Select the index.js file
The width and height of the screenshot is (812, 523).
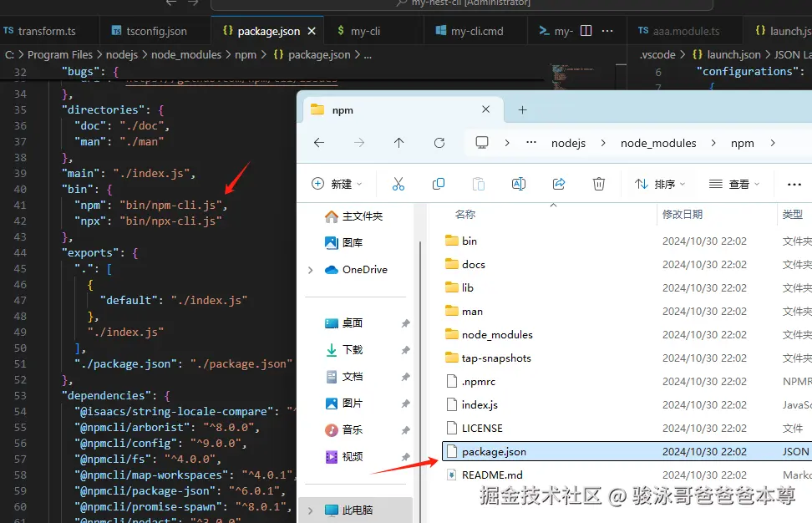(472, 405)
